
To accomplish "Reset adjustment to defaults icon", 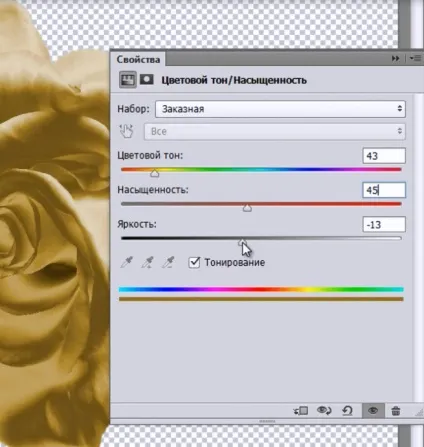I will click(347, 411).
